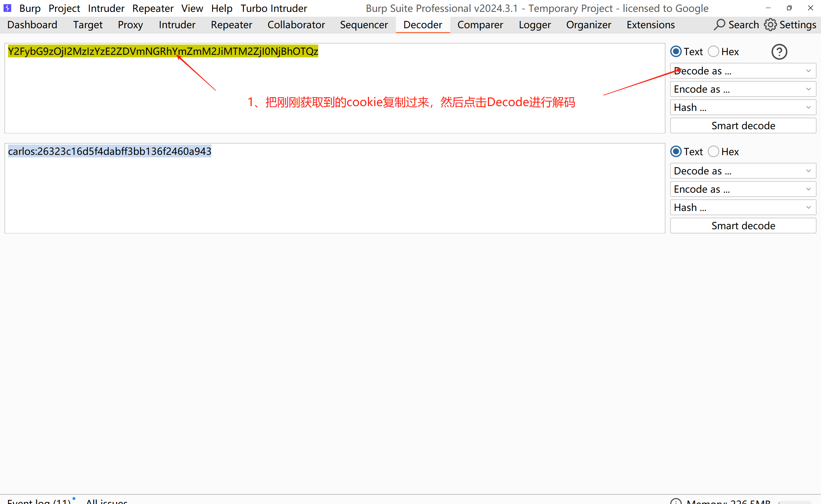Click the help question mark icon
821x504 pixels.
779,52
